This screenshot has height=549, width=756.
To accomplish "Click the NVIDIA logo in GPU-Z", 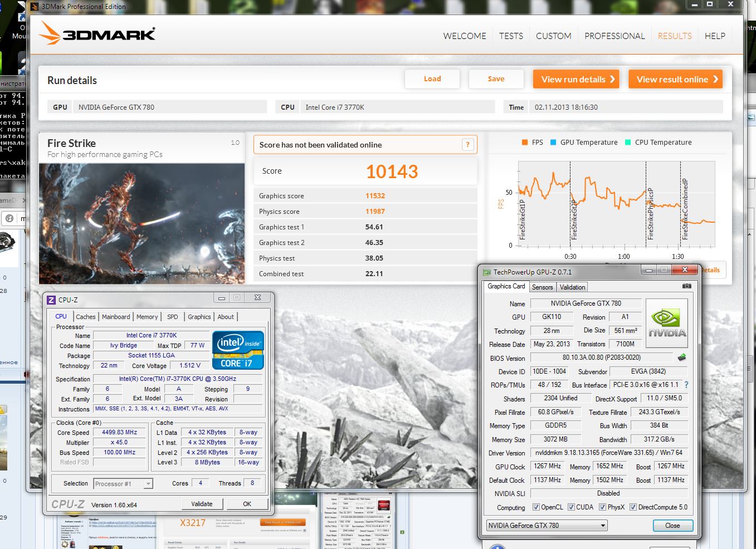I will click(x=666, y=323).
